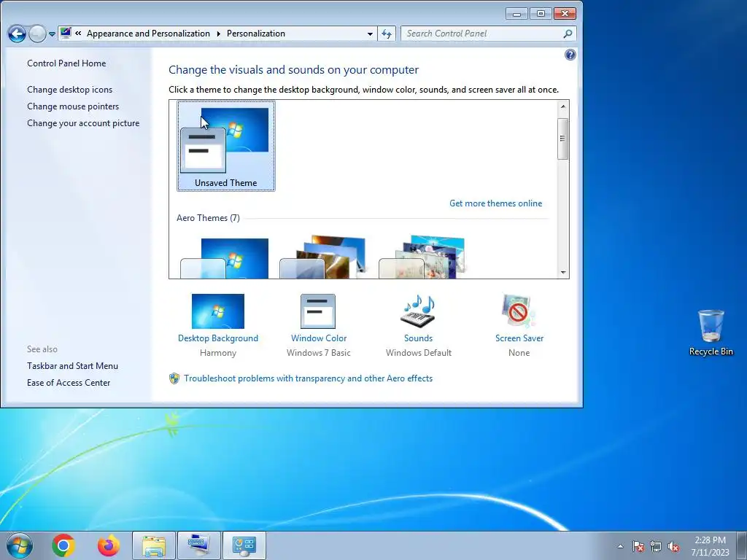Image resolution: width=747 pixels, height=560 pixels.
Task: Click the Screen Saver icon
Action: click(x=519, y=311)
